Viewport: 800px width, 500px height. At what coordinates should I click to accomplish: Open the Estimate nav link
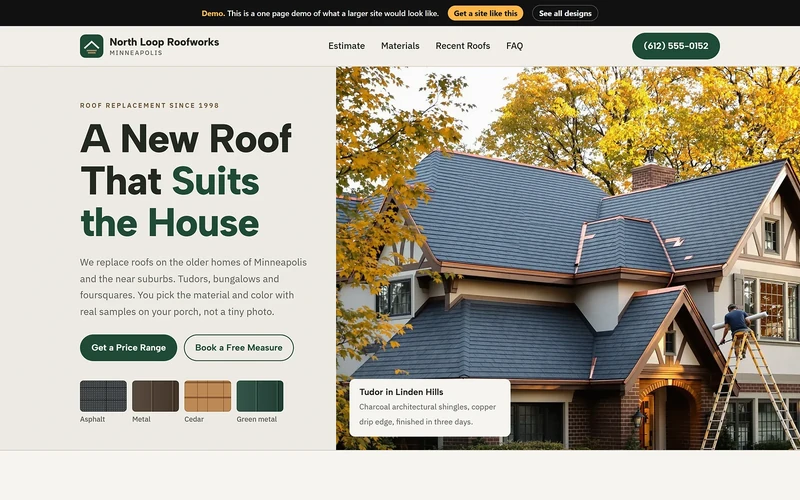(x=346, y=46)
